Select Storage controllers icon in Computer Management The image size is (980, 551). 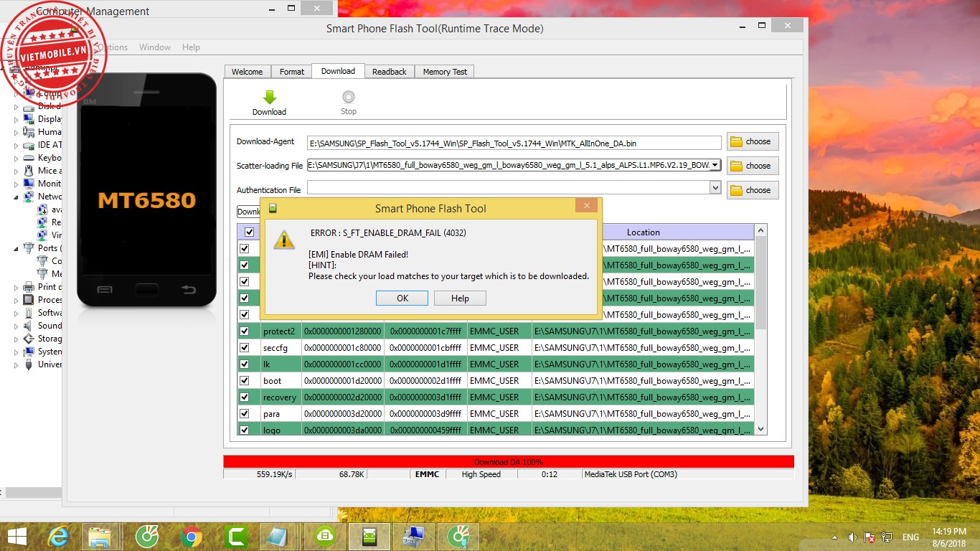click(29, 339)
